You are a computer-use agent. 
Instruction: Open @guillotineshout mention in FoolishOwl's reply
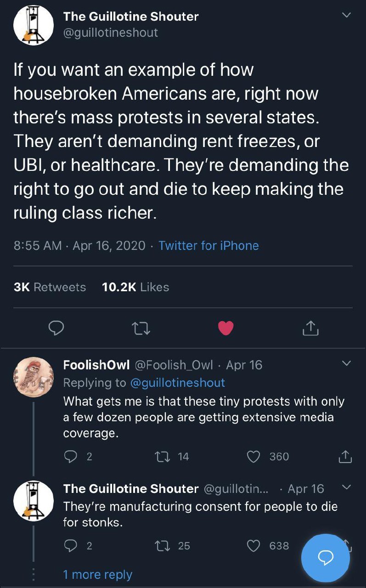coord(178,383)
